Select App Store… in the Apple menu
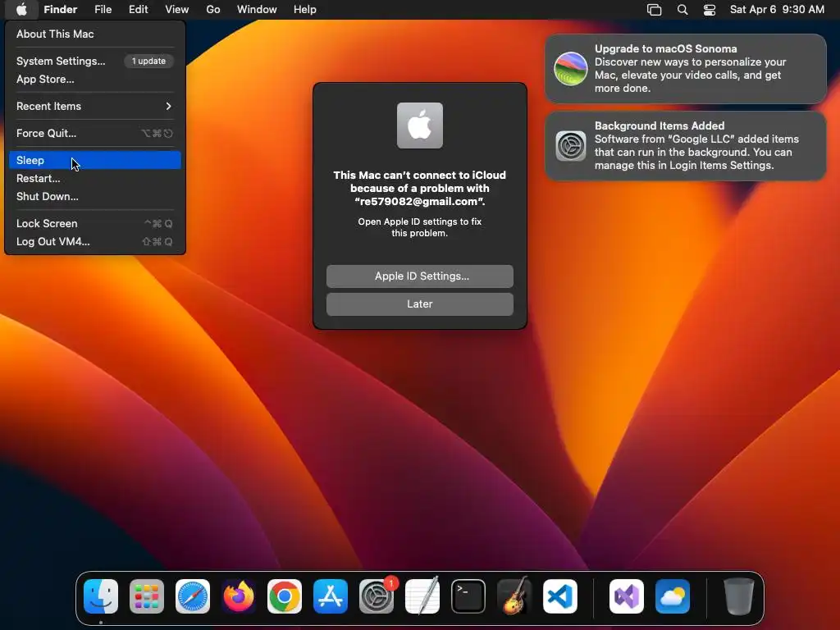The width and height of the screenshot is (840, 630). click(x=95, y=80)
